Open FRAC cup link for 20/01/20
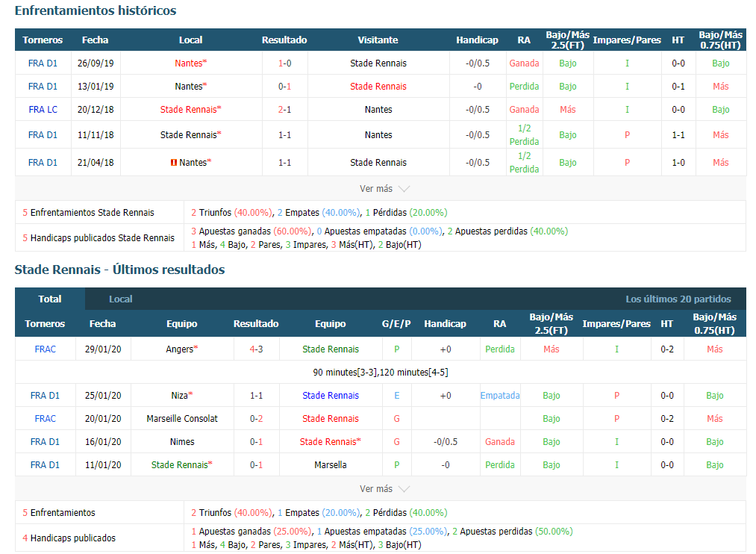The image size is (756, 554). 46,419
